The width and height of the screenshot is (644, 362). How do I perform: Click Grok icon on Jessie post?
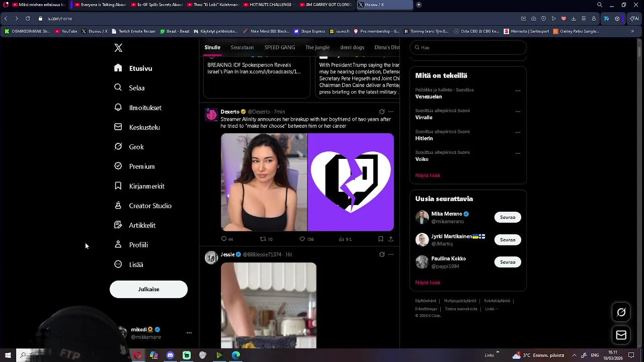pos(382,254)
